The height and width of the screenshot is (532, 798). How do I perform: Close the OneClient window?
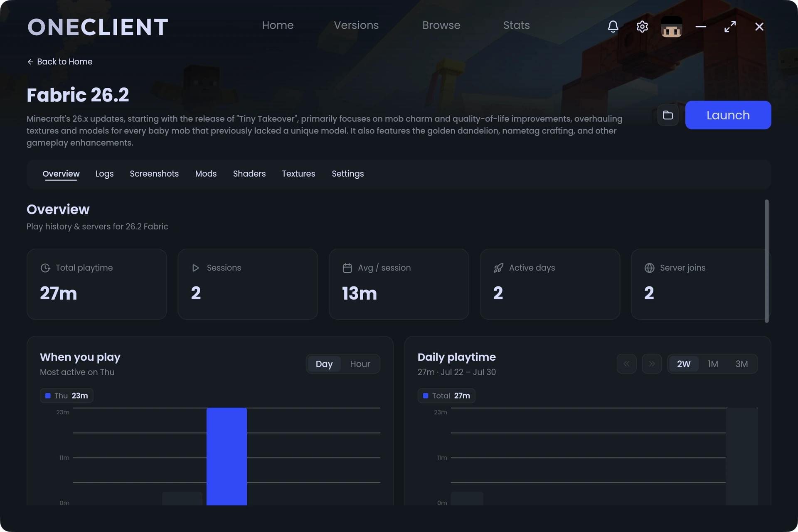pyautogui.click(x=759, y=27)
